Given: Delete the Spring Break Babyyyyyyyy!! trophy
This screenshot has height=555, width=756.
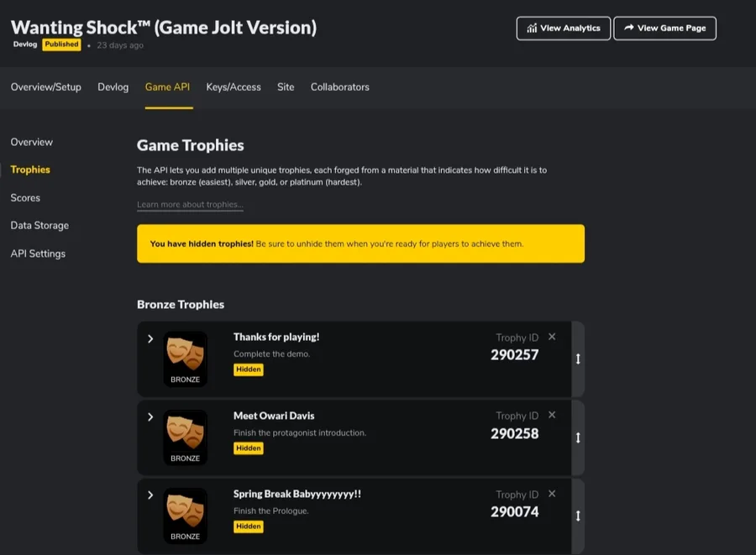Looking at the screenshot, I should point(552,494).
